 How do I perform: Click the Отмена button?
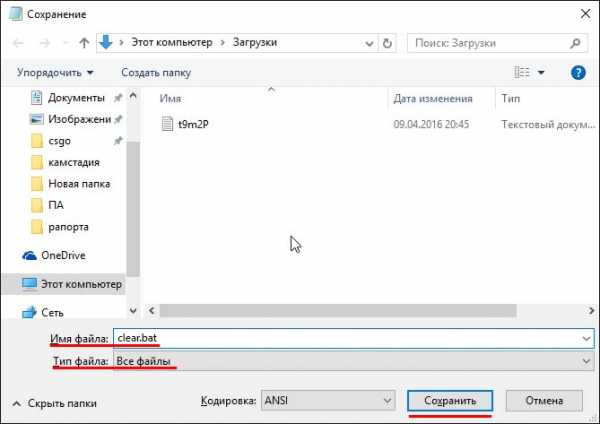[544, 400]
